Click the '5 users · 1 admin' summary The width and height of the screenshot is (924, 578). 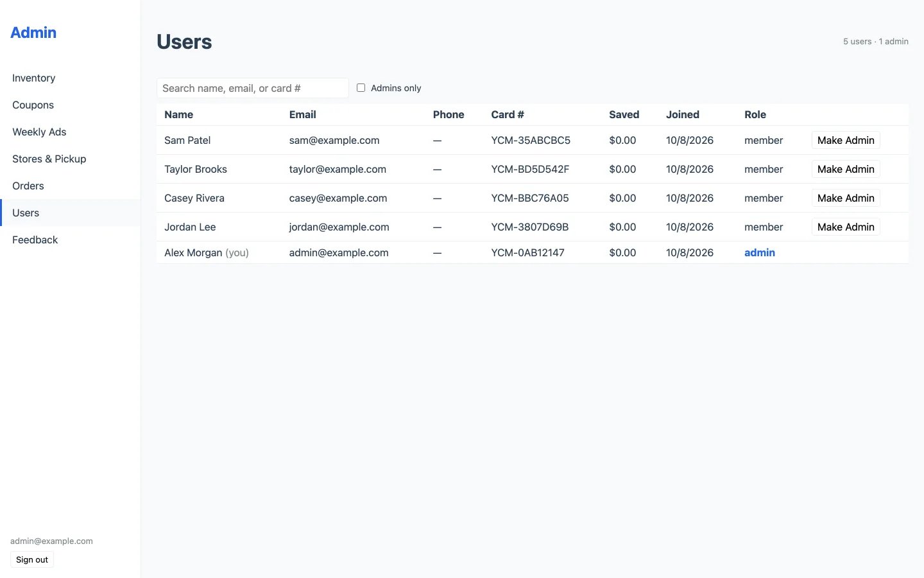875,42
